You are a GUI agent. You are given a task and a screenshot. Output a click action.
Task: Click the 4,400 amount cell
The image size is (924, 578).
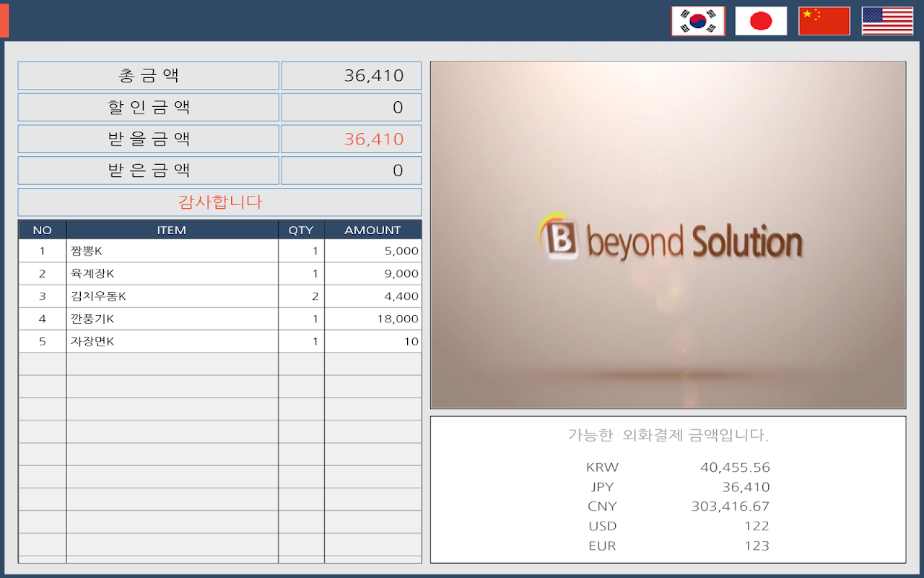[x=372, y=296]
